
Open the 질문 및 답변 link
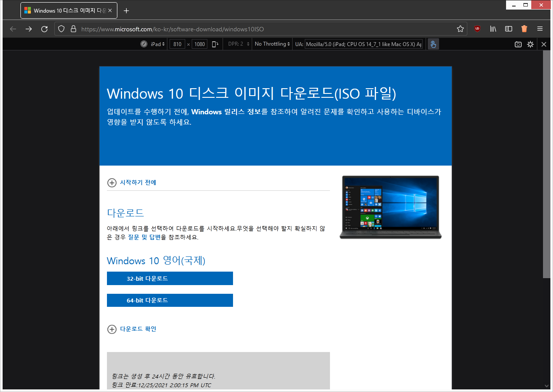(144, 237)
